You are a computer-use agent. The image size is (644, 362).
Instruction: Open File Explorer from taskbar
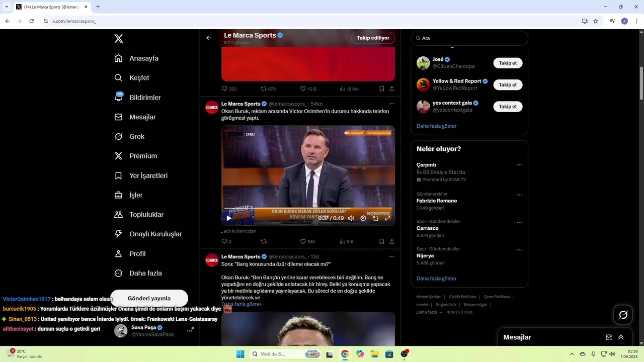pos(374,354)
